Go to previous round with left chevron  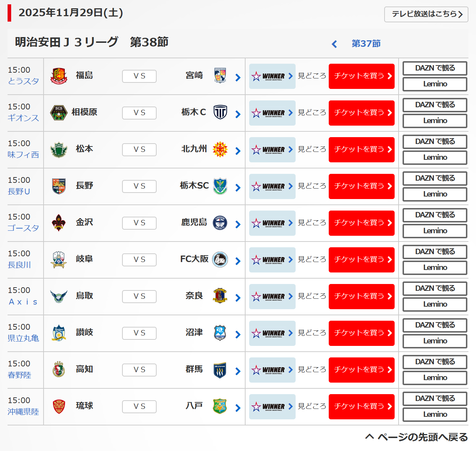tap(334, 44)
